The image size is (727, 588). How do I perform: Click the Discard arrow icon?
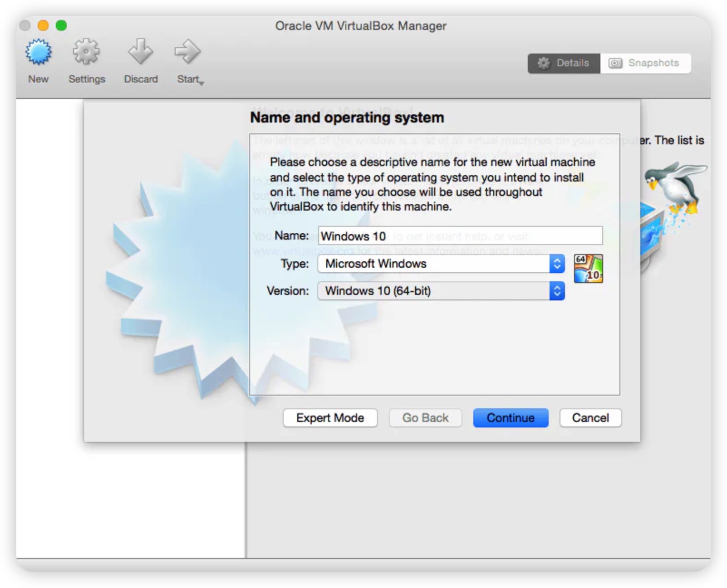141,52
